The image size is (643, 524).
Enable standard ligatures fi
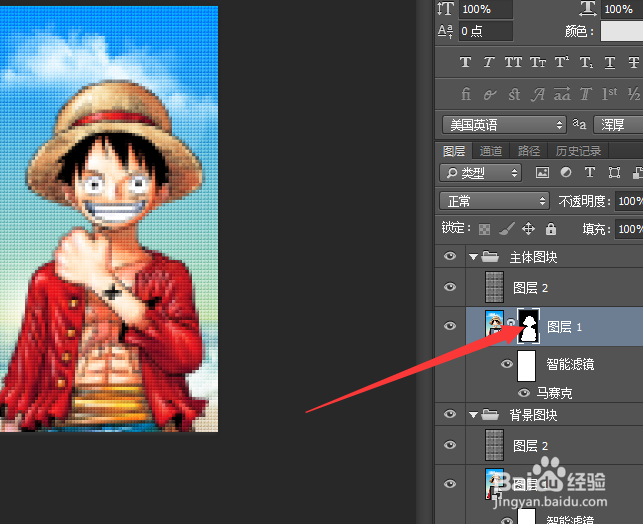pyautogui.click(x=466, y=94)
